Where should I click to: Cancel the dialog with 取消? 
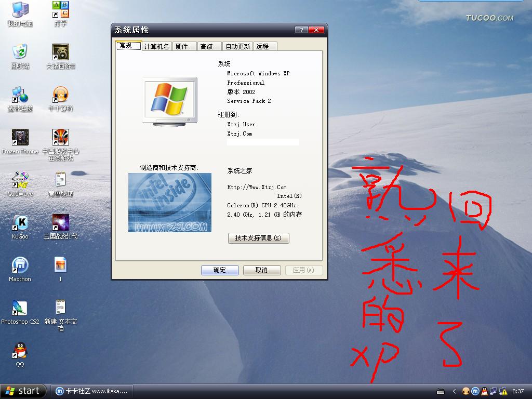click(262, 270)
